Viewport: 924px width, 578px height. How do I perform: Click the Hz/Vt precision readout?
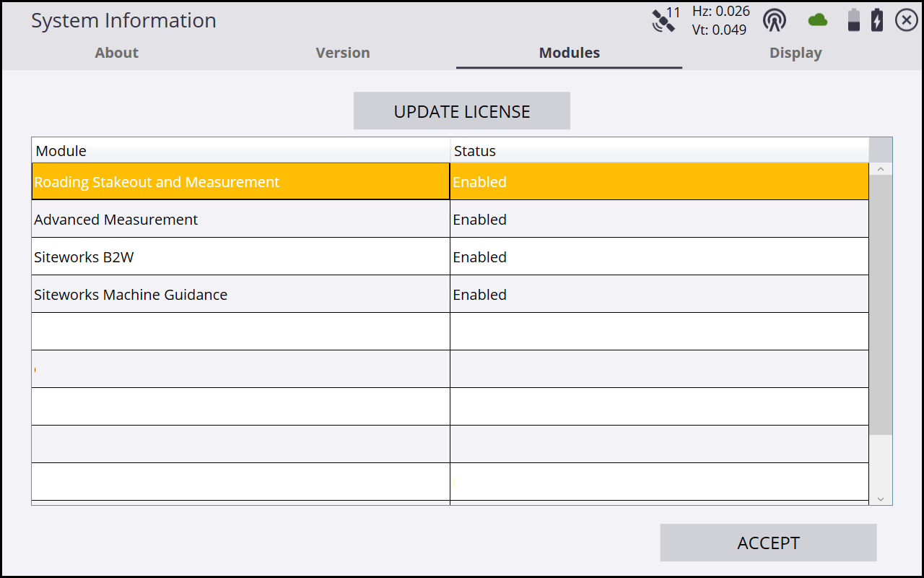(720, 20)
